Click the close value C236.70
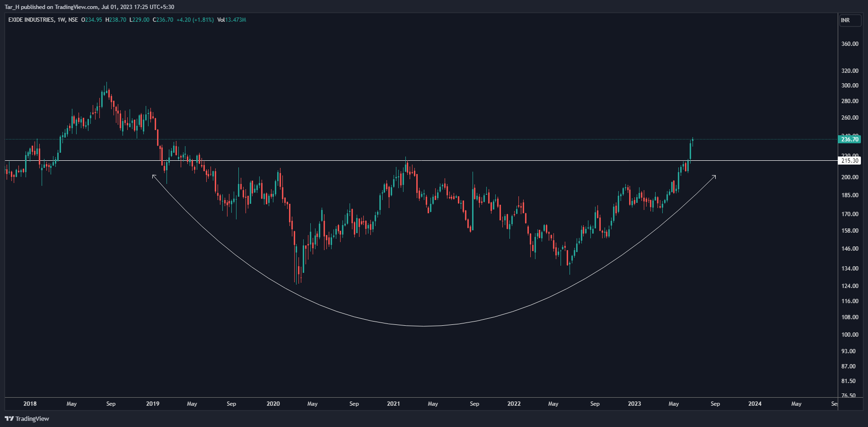The width and height of the screenshot is (868, 427). point(163,20)
